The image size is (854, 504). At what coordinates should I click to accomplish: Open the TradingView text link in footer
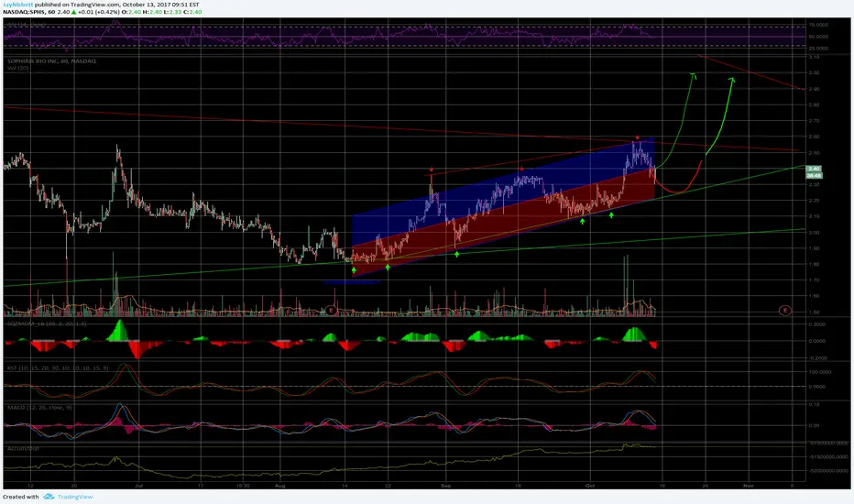(74, 497)
